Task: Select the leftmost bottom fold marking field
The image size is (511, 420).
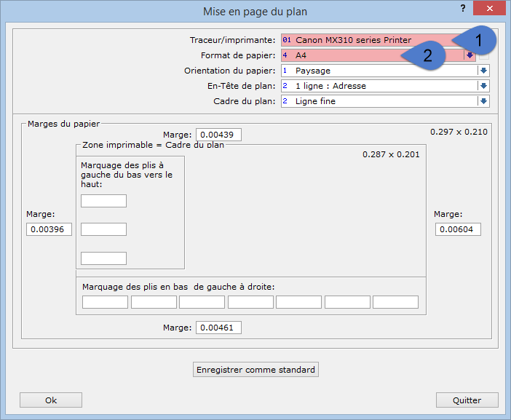Action: coord(105,302)
